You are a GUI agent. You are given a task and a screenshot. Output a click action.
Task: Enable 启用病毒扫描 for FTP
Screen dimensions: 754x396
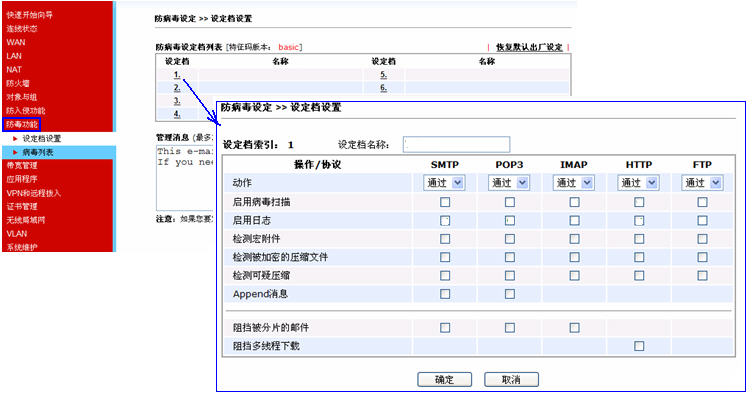coord(703,202)
